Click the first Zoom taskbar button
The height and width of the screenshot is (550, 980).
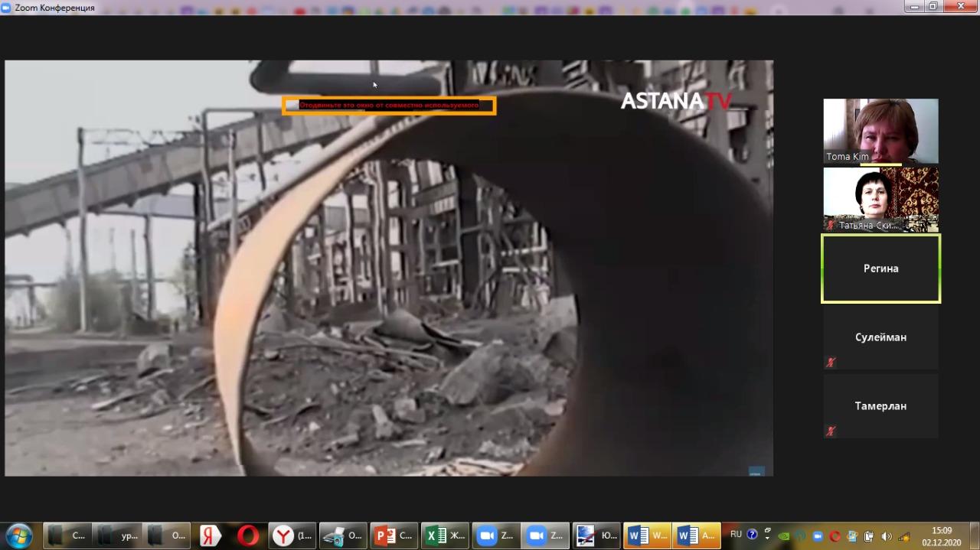pos(495,535)
